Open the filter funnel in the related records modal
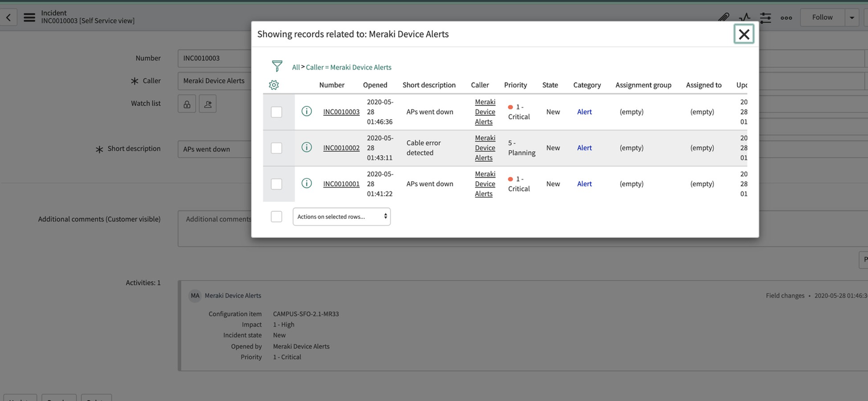Viewport: 868px width, 401px height. [x=277, y=66]
